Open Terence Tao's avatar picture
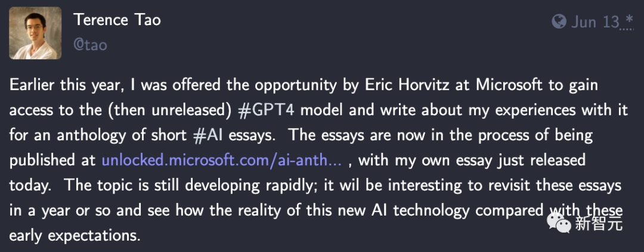This screenshot has height=252, width=644. pyautogui.click(x=35, y=33)
